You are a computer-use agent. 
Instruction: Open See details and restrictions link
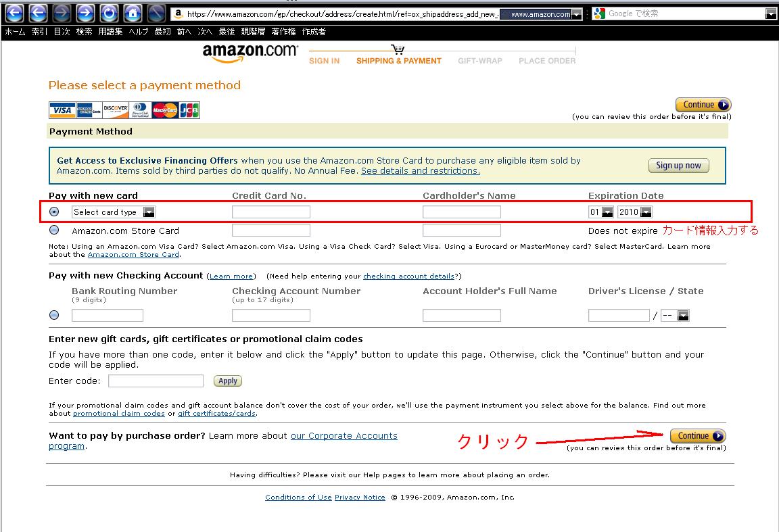421,171
